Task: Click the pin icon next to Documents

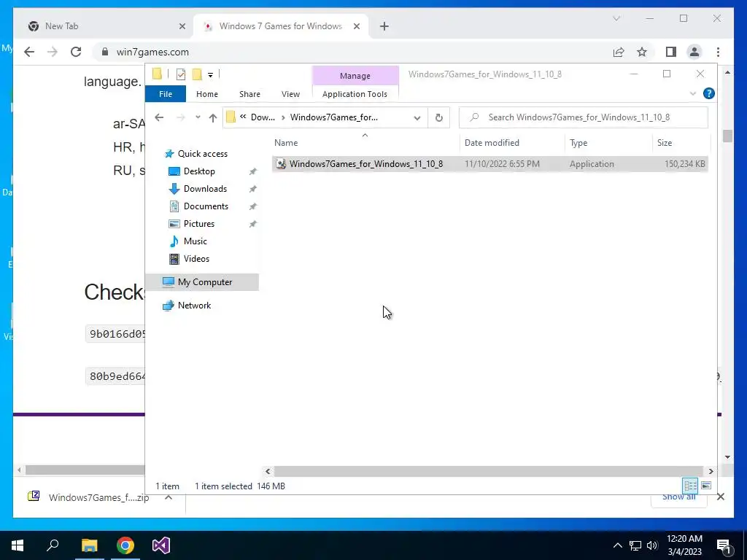Action: [252, 206]
